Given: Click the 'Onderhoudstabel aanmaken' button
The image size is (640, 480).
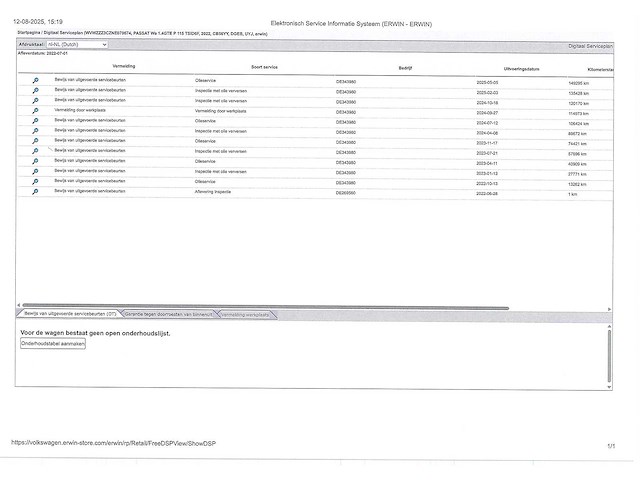Looking at the screenshot, I should (53, 343).
